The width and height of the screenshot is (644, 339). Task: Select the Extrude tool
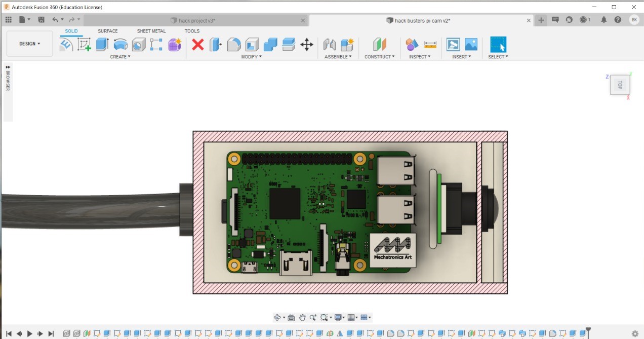point(102,45)
